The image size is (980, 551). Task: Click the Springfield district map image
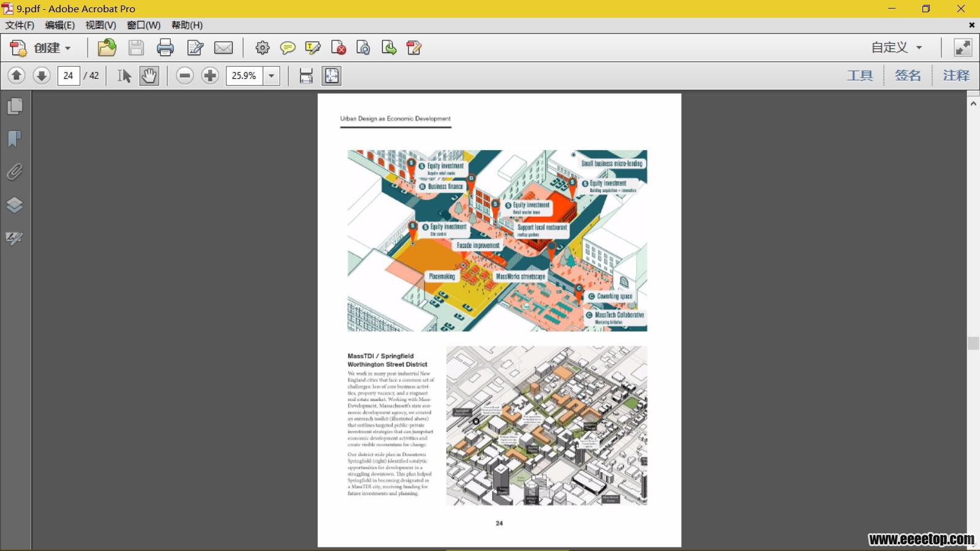point(546,426)
